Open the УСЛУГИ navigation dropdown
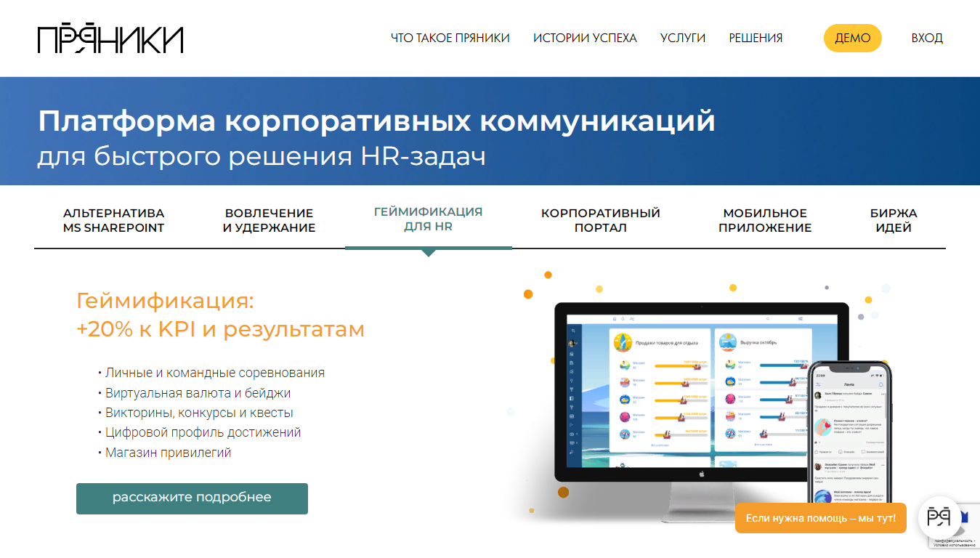This screenshot has width=980, height=558. pos(682,38)
